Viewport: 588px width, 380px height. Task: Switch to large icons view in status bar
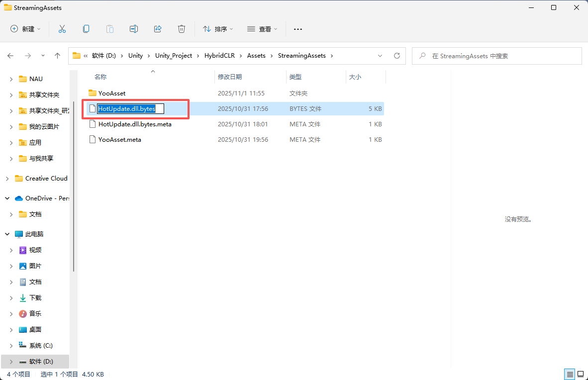coord(581,375)
